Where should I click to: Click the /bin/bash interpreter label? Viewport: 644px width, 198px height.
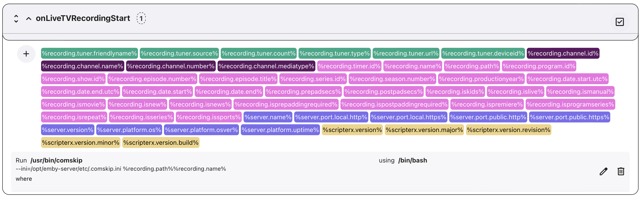click(x=413, y=160)
